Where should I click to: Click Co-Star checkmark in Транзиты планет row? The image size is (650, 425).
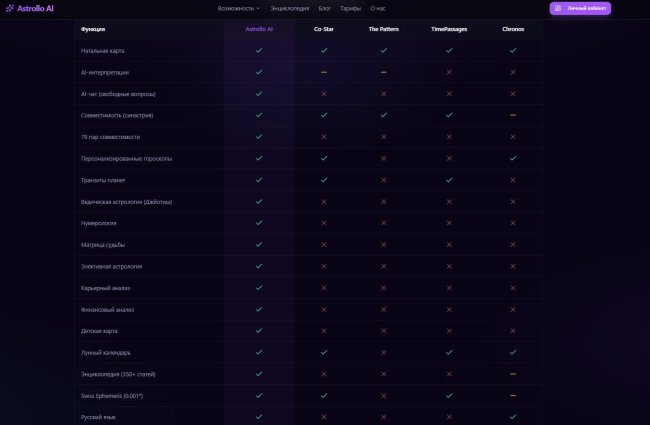[324, 180]
